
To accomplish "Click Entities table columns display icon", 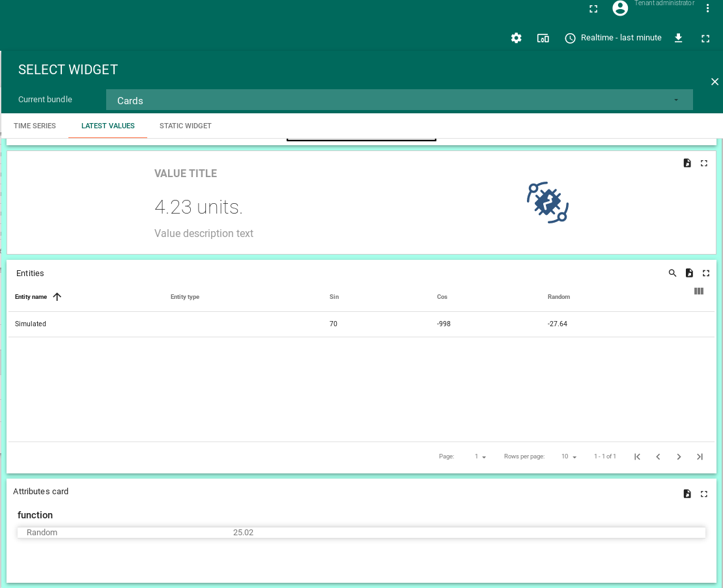I will click(x=698, y=291).
